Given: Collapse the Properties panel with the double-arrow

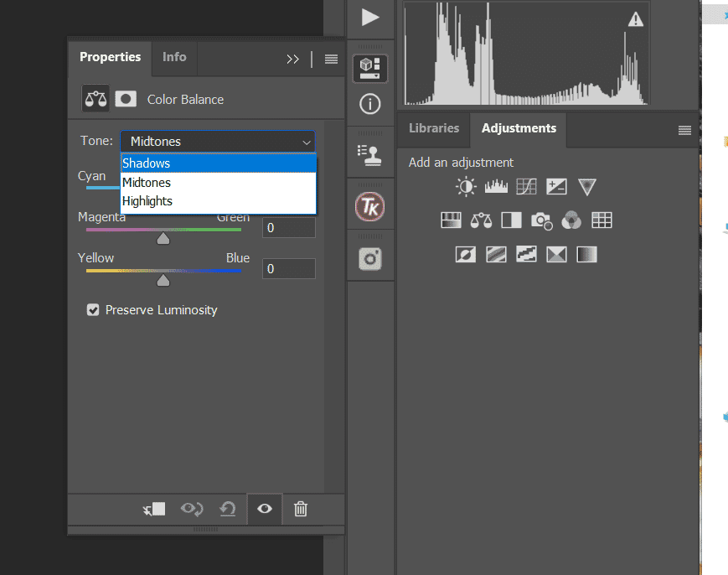Looking at the screenshot, I should (x=292, y=59).
